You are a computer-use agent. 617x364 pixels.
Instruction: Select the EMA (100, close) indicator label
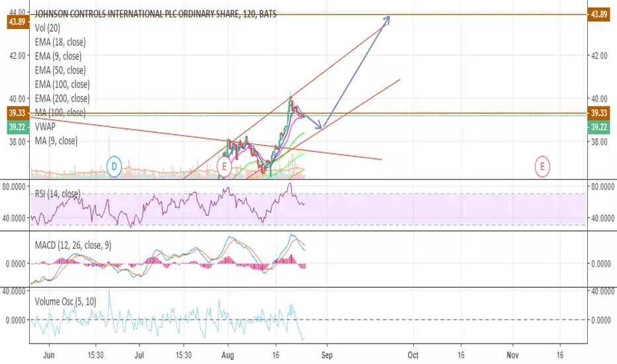[x=62, y=84]
